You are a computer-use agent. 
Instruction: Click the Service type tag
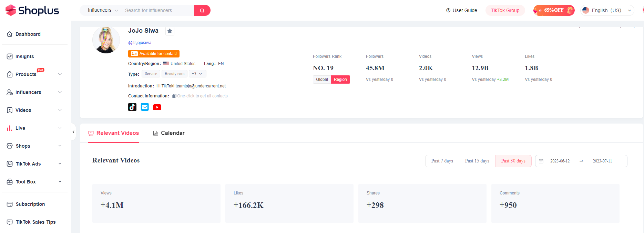tap(151, 74)
